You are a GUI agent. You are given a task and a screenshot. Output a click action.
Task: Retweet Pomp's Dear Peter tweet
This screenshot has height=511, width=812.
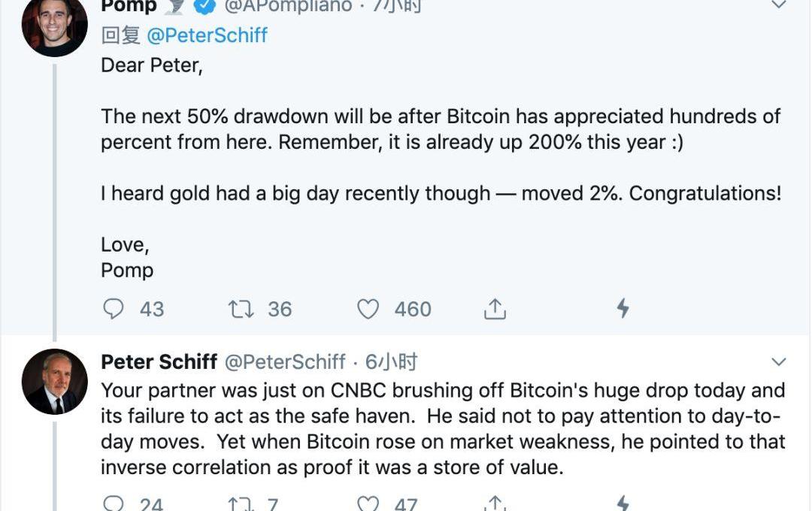(x=241, y=309)
